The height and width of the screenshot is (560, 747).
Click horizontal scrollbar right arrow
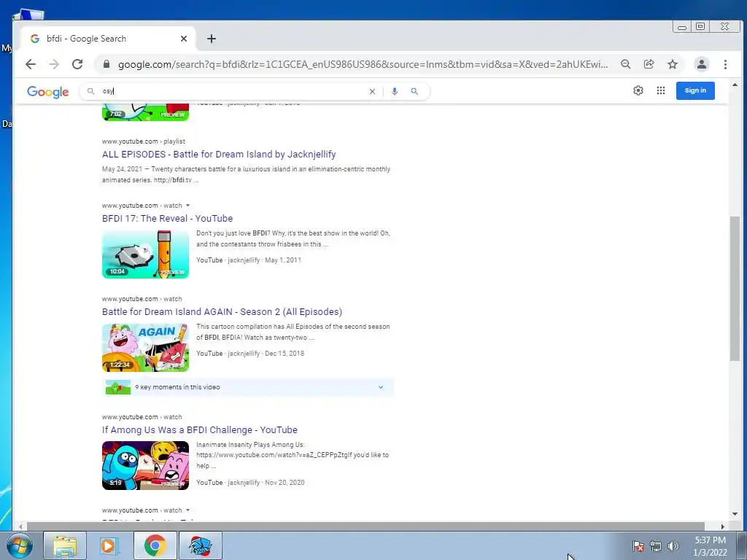723,526
